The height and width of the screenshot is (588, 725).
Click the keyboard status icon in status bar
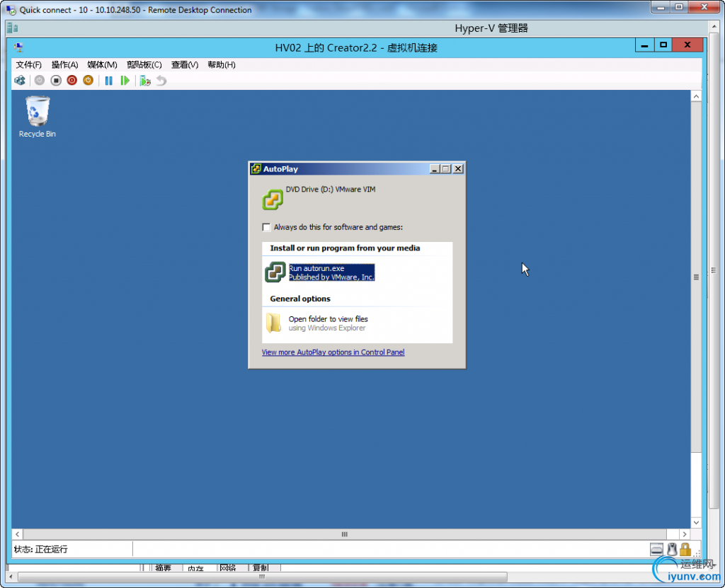pyautogui.click(x=656, y=549)
